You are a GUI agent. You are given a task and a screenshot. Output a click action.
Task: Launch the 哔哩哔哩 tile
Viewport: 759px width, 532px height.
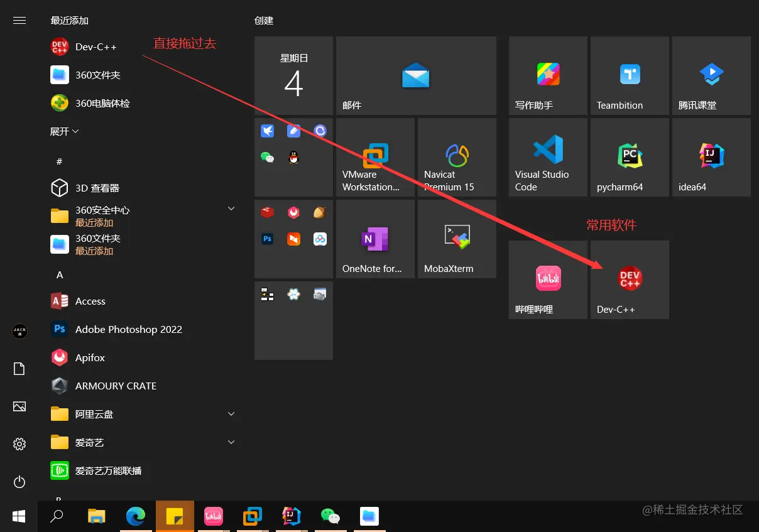click(548, 280)
